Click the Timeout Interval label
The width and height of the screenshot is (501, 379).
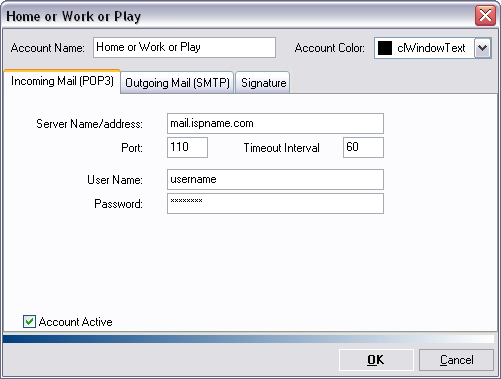(x=281, y=148)
